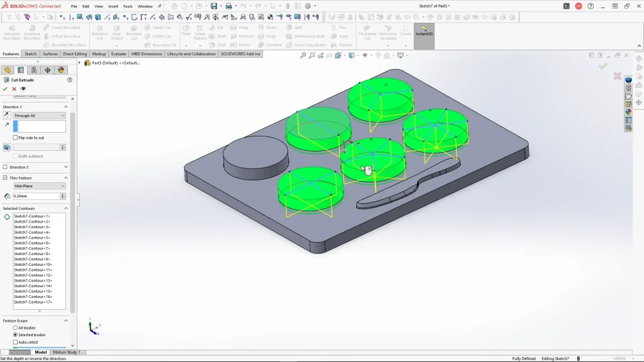644x362 pixels.
Task: Open Cut-Extrude help question mark
Action: [70, 80]
